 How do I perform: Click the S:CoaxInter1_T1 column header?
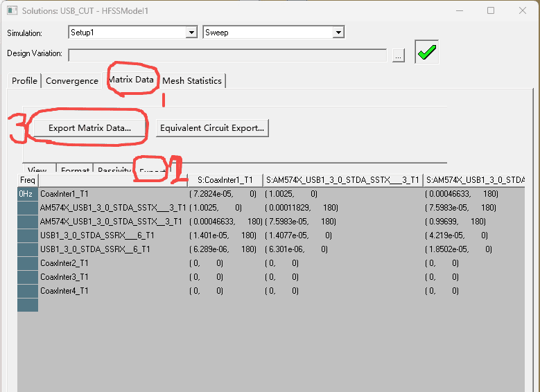pyautogui.click(x=225, y=180)
